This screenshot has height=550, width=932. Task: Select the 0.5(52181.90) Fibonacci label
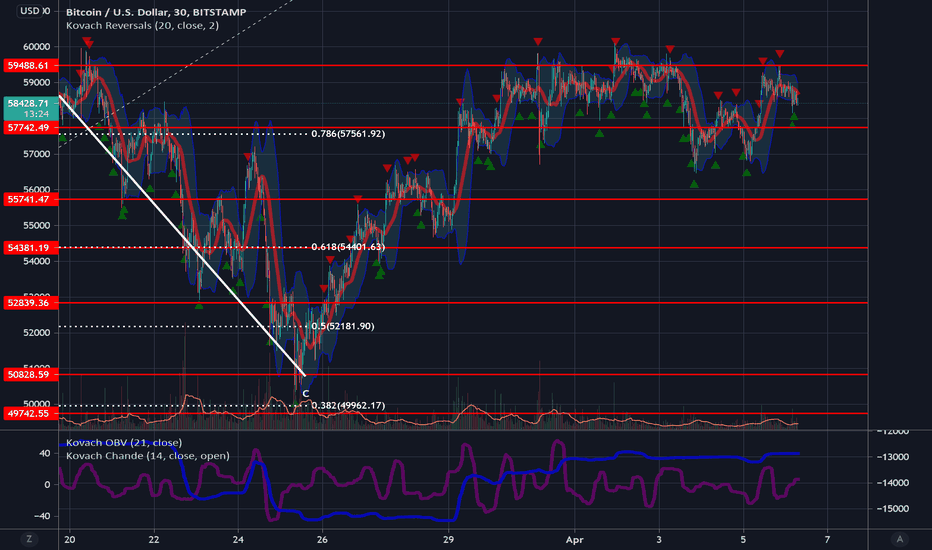click(x=343, y=326)
